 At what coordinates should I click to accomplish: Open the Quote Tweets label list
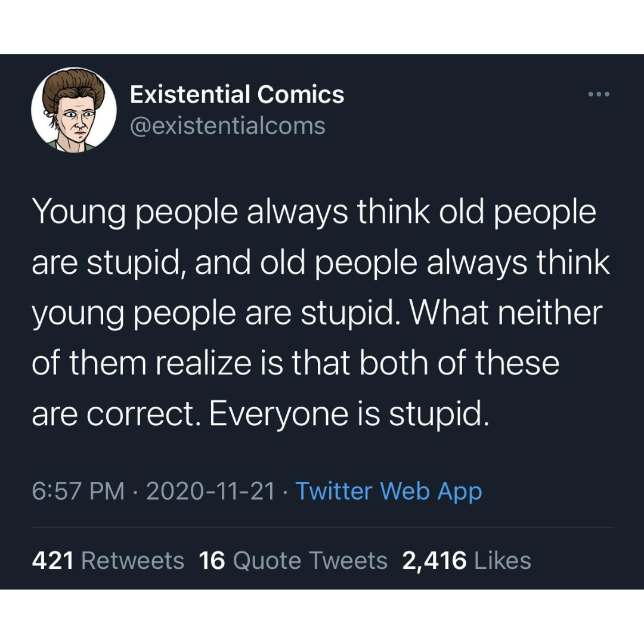(310, 561)
